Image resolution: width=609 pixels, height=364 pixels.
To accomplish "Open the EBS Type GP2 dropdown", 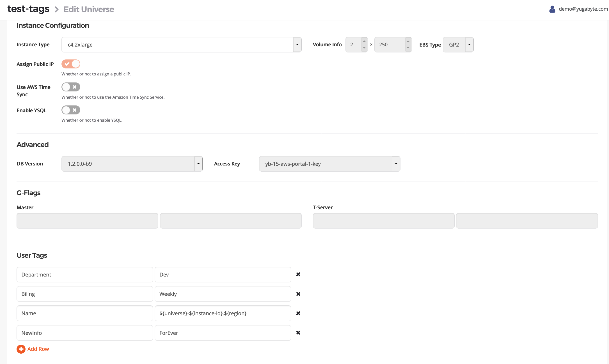I will 469,45.
